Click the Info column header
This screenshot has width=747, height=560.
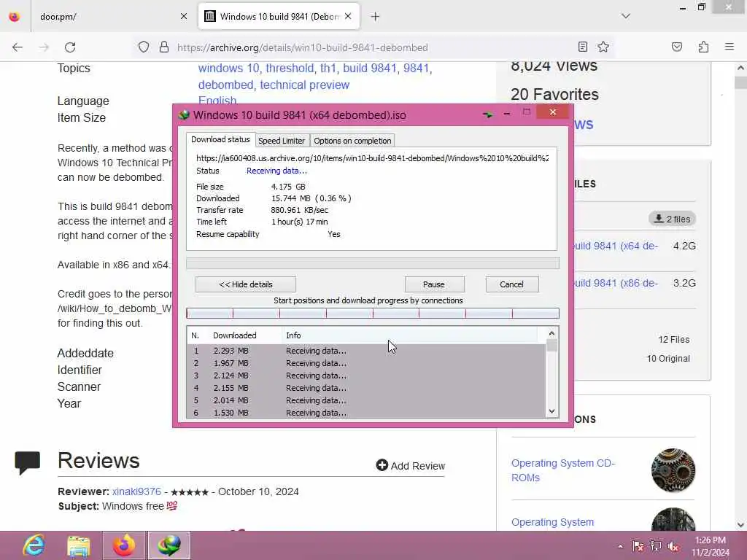pos(410,335)
